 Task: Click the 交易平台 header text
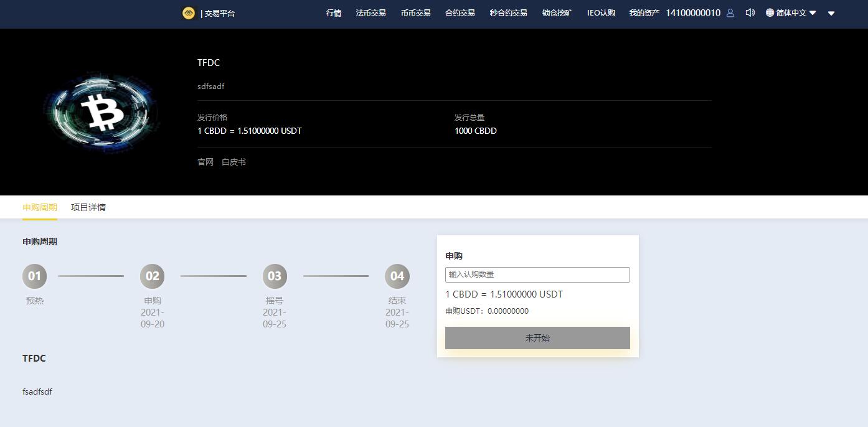[220, 13]
